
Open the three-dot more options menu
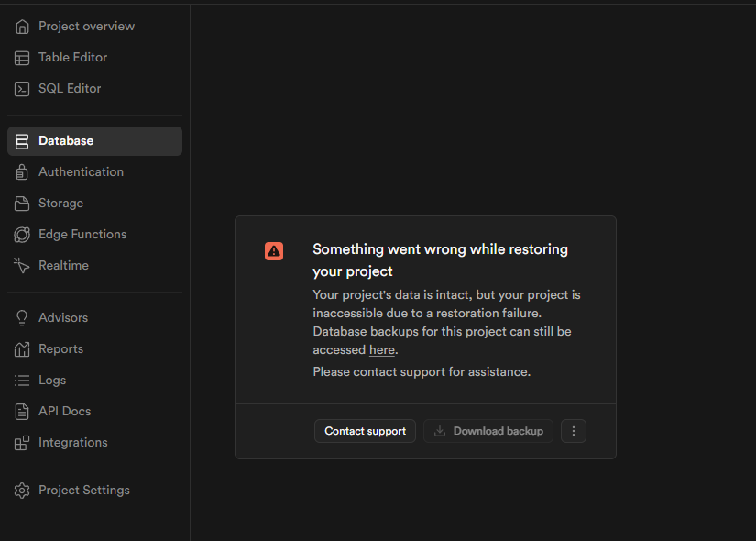click(573, 431)
